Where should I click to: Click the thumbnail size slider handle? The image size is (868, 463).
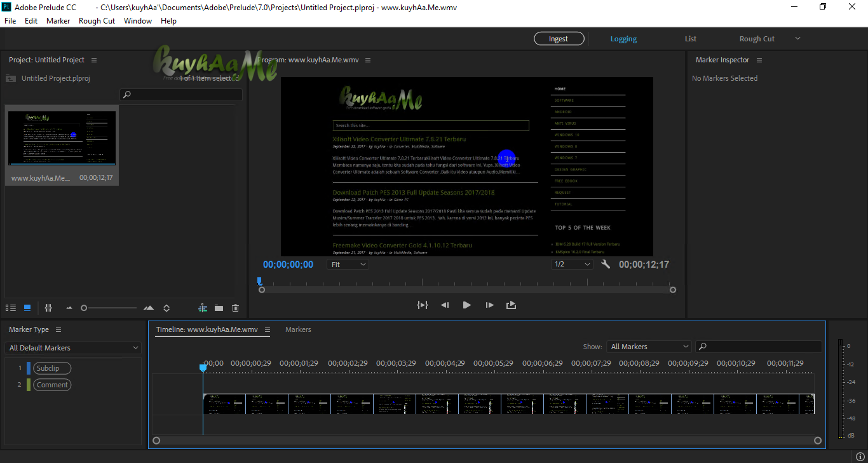click(84, 308)
